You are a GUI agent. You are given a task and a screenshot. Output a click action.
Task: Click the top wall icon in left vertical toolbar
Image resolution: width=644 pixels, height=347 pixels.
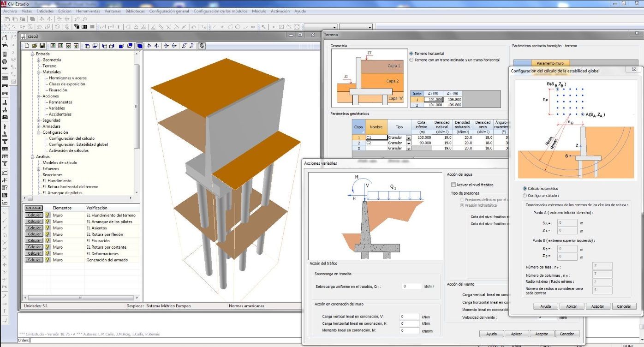5,37
